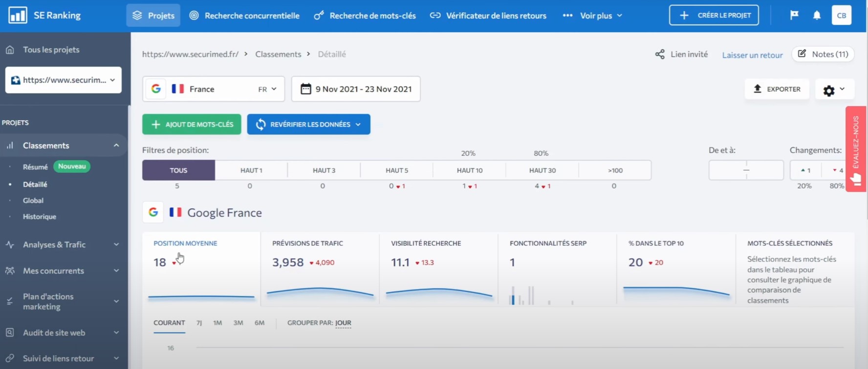Click the Ajout de mots-clés button

point(192,124)
